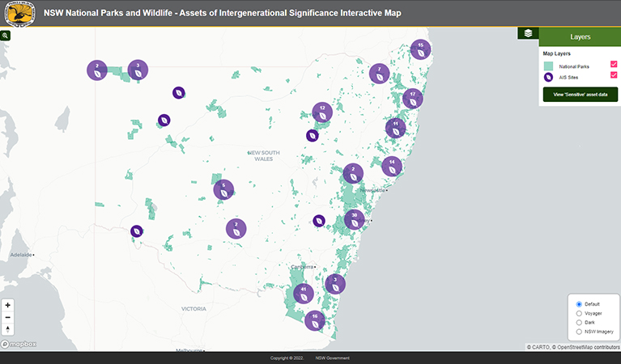621x364 pixels.
Task: Click the NEW SOUTH WALES map label
Action: coord(264,155)
